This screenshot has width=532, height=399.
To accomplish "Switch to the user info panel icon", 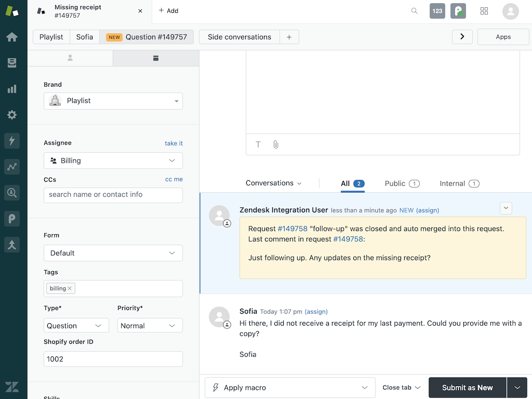I will pos(70,58).
